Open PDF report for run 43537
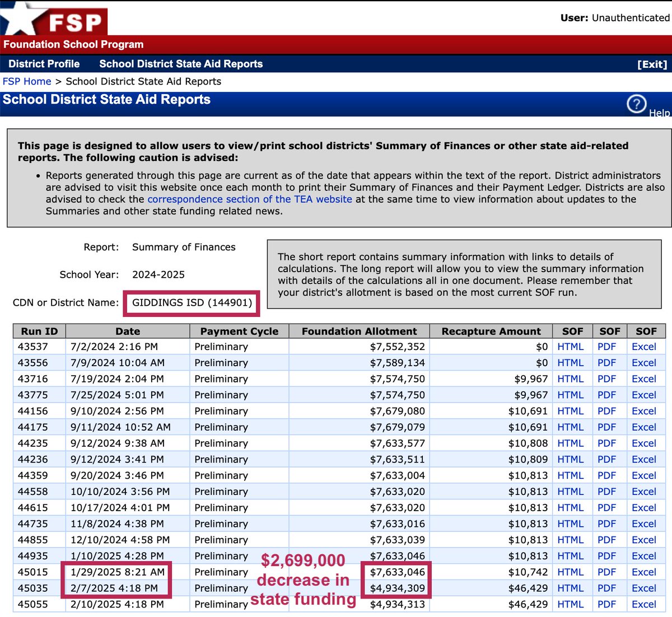The width and height of the screenshot is (672, 617). click(606, 347)
